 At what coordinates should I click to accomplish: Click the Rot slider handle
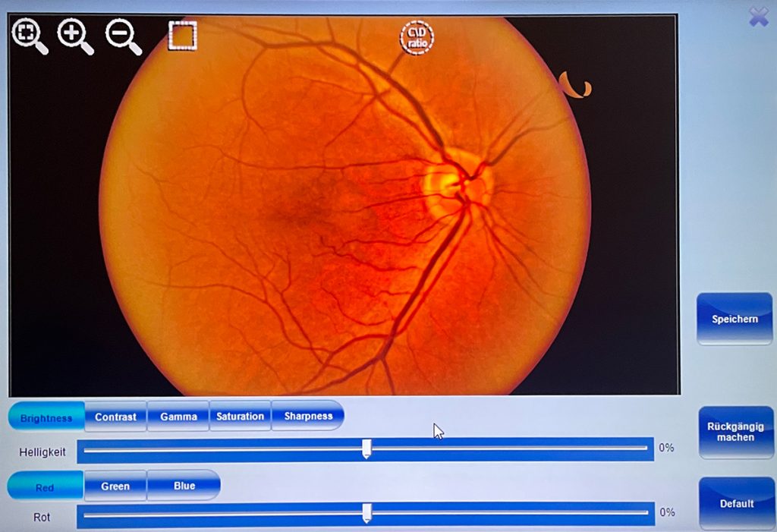coord(366,513)
